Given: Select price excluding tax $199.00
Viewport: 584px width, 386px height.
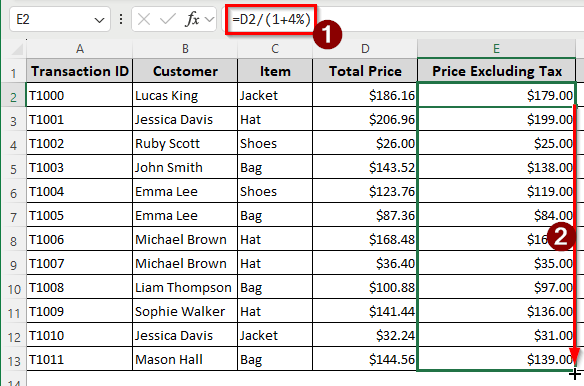Looking at the screenshot, I should point(496,119).
